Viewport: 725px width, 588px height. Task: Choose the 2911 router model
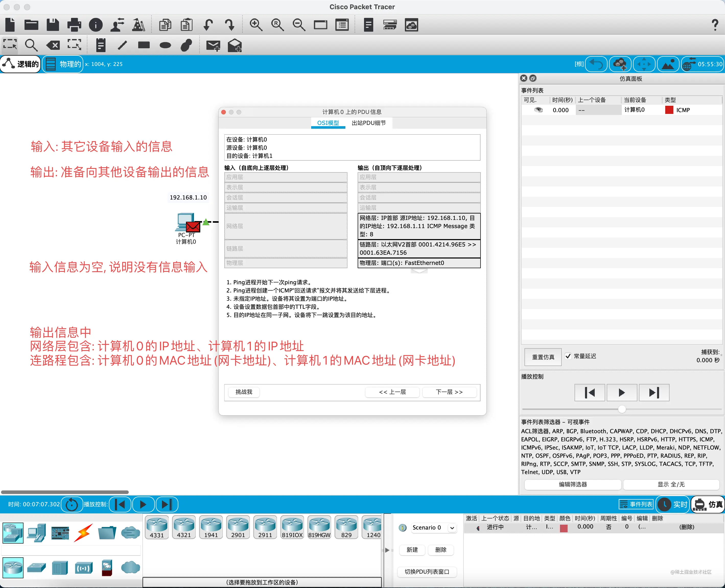pos(265,527)
